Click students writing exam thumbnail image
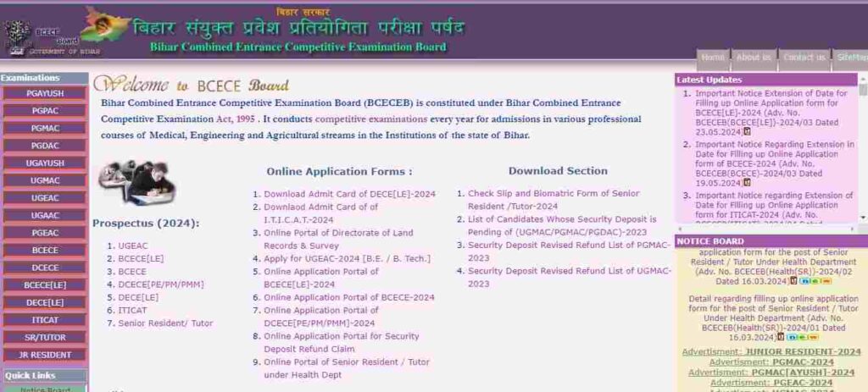The height and width of the screenshot is (392, 868). point(136,183)
